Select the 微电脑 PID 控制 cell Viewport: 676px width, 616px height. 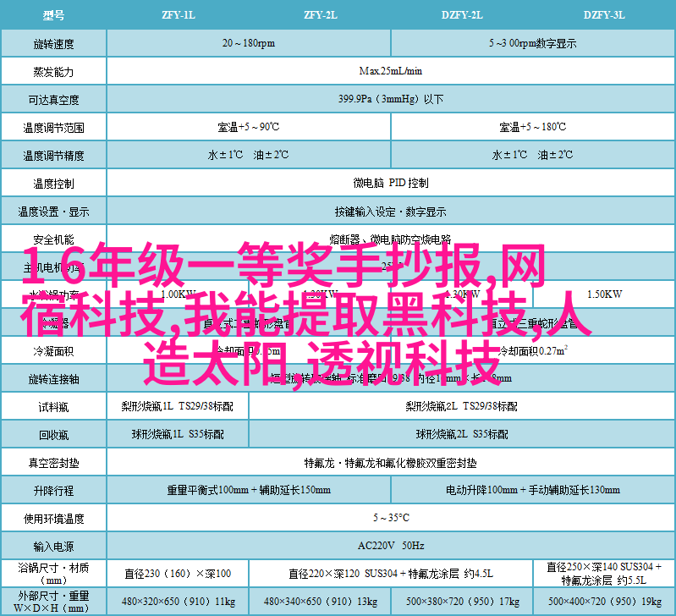[x=390, y=183]
